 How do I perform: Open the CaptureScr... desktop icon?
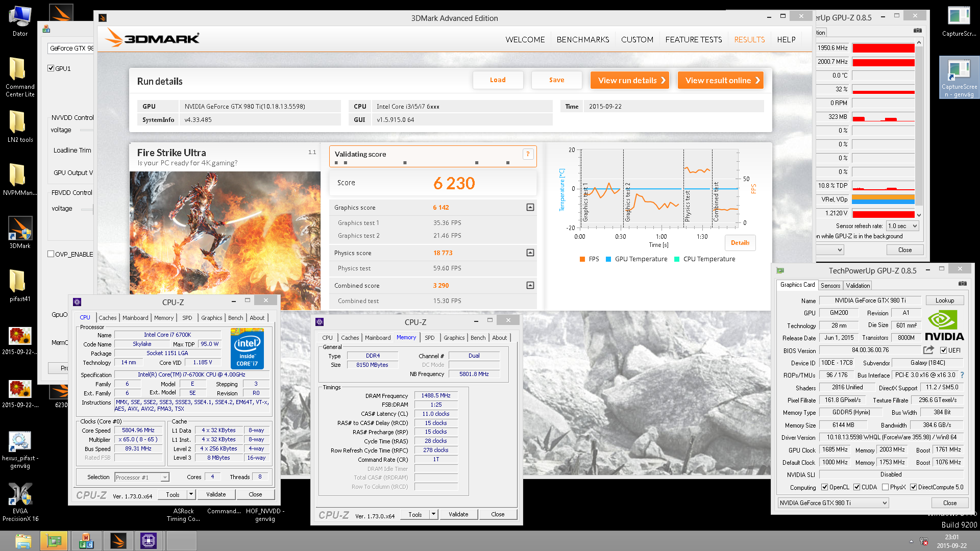click(x=959, y=20)
